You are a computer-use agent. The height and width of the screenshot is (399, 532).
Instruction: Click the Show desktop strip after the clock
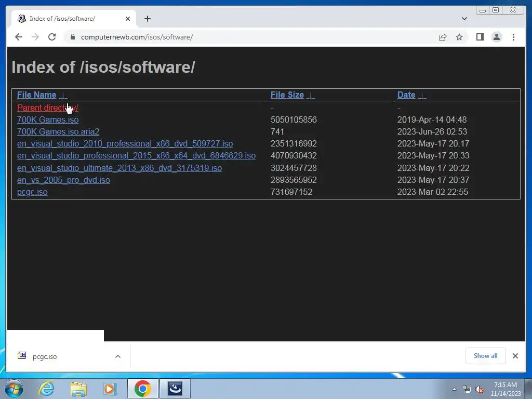528,389
